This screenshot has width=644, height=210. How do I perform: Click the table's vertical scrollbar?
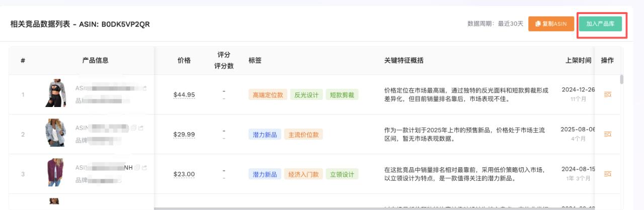[622, 80]
